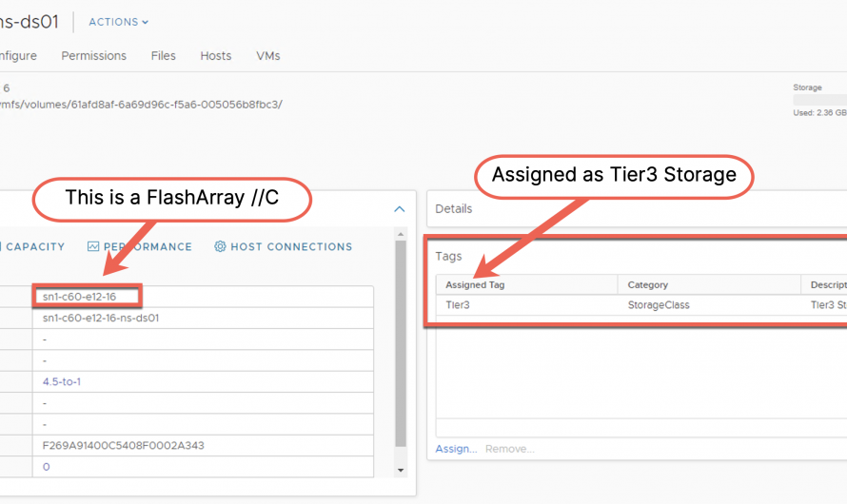Collapse the FlashArray panel using chevron
This screenshot has height=504, width=847.
click(x=399, y=209)
